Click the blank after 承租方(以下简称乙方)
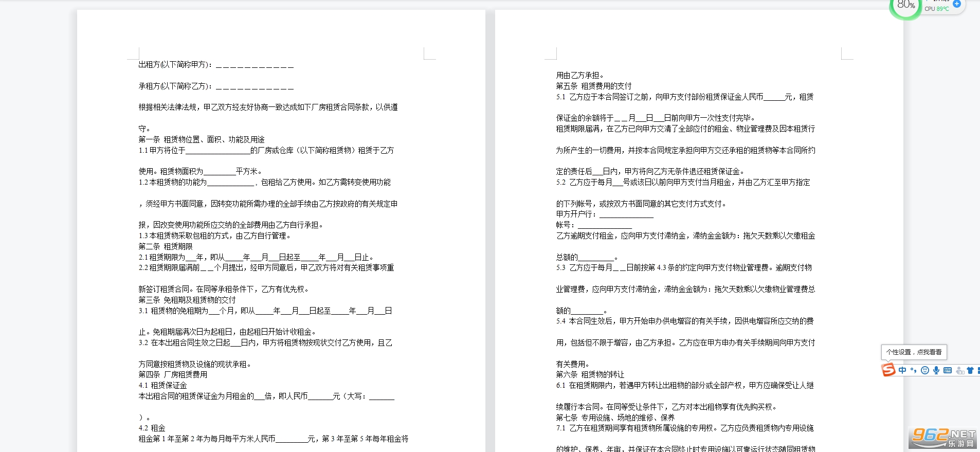 point(255,86)
